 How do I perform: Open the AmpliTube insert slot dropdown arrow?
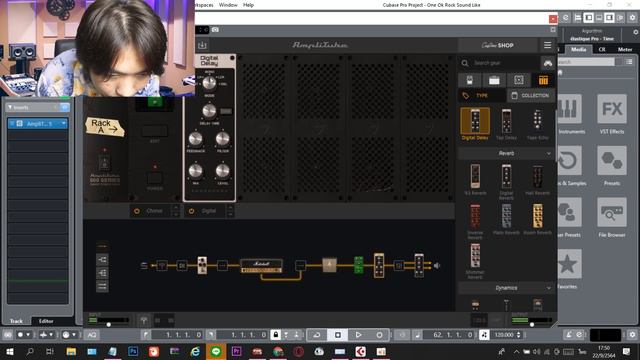64,123
